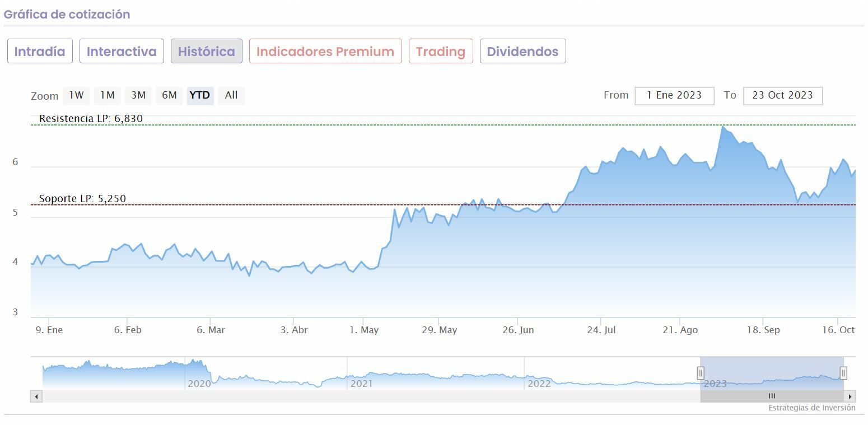The width and height of the screenshot is (868, 425).
Task: Click the navigator left range handle
Action: (x=701, y=373)
